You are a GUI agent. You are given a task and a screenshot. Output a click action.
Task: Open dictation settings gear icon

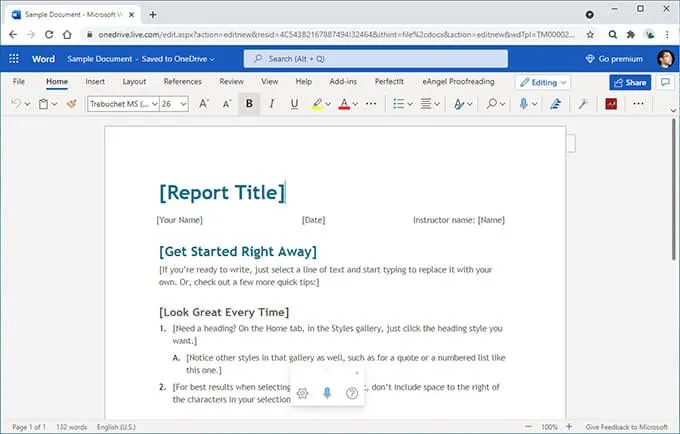302,393
